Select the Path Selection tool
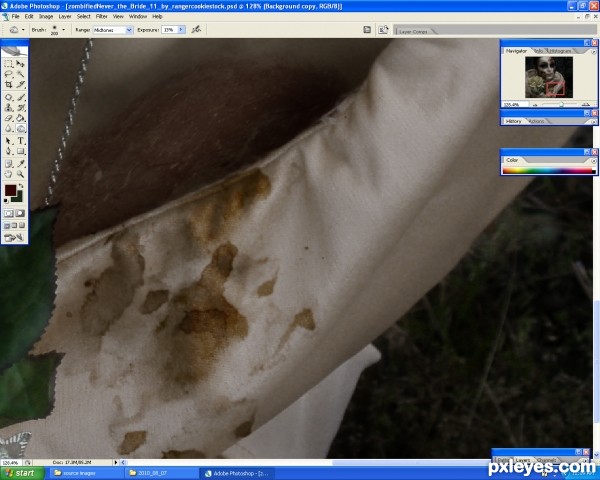Image resolution: width=600 pixels, height=480 pixels. tap(8, 141)
